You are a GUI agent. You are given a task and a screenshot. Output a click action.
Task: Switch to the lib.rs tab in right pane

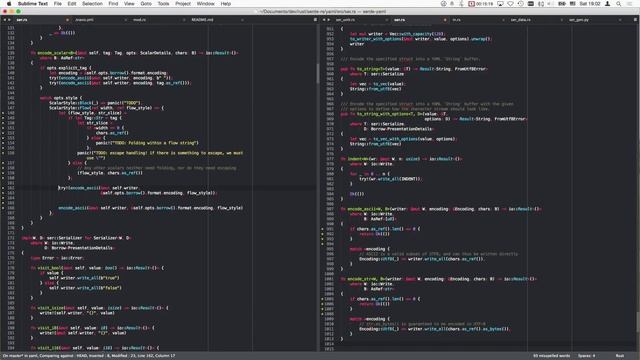tap(456, 20)
